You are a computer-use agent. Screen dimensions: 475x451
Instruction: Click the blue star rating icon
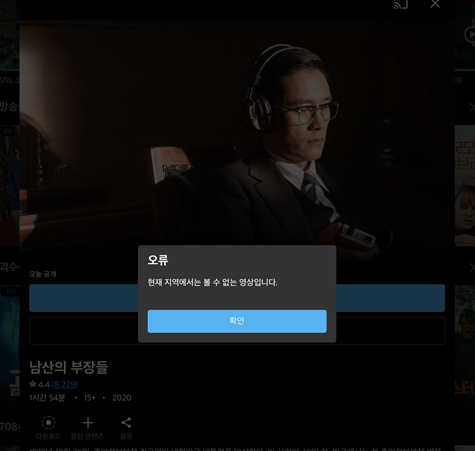(x=33, y=384)
